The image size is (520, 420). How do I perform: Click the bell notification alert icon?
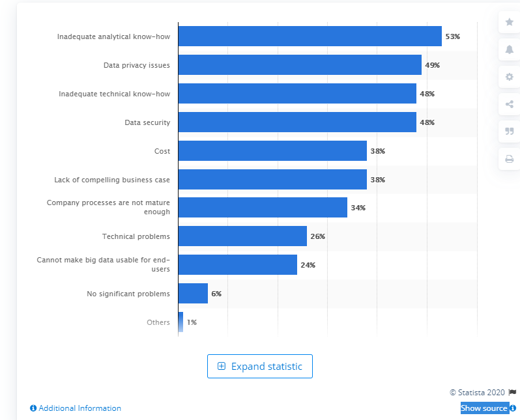tap(510, 49)
